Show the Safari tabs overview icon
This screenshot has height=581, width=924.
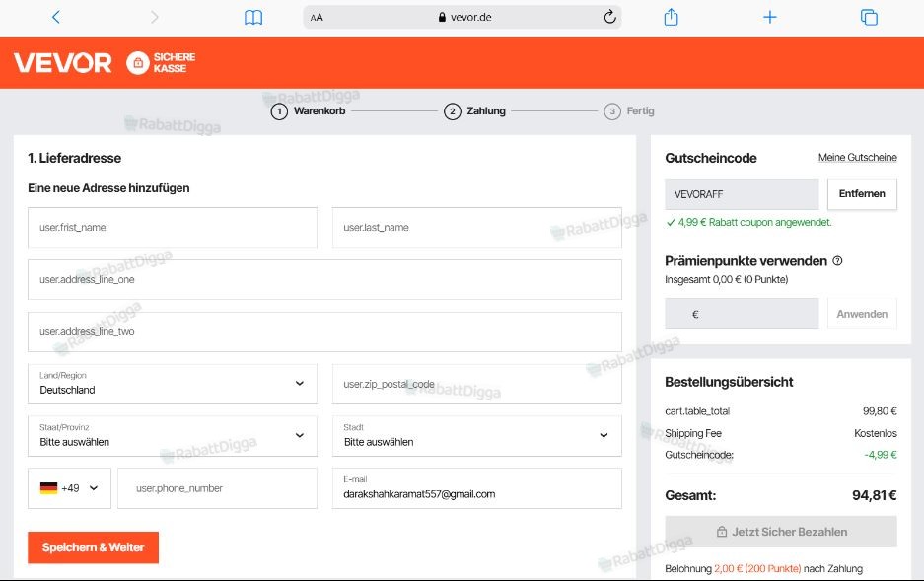pyautogui.click(x=869, y=17)
